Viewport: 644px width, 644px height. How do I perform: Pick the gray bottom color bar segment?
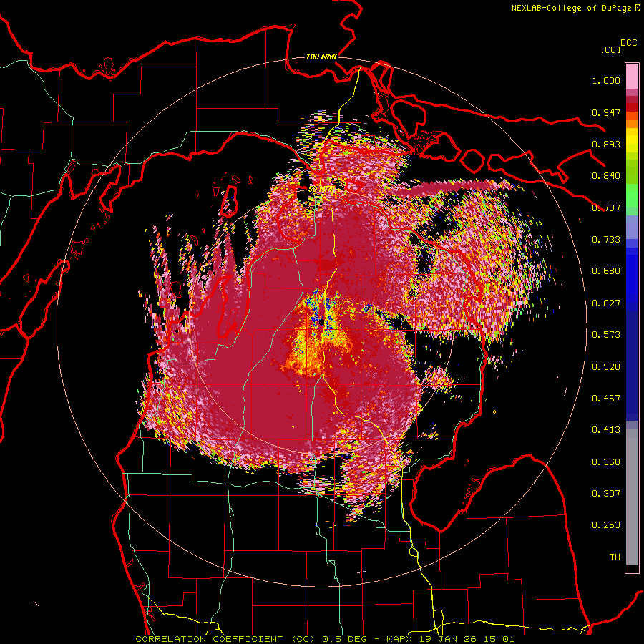point(632,497)
